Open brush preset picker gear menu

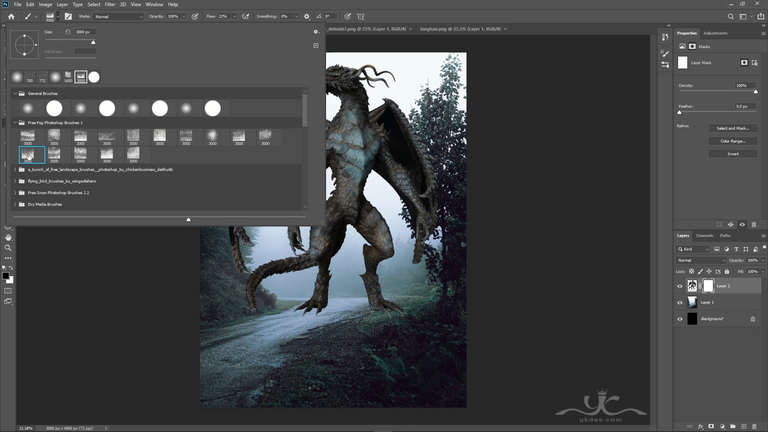click(x=316, y=32)
